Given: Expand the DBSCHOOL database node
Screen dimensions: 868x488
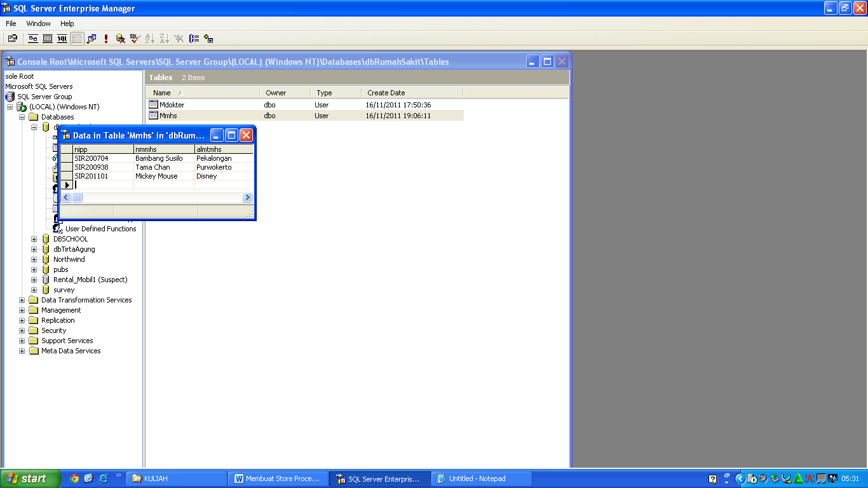Looking at the screenshot, I should tap(35, 238).
